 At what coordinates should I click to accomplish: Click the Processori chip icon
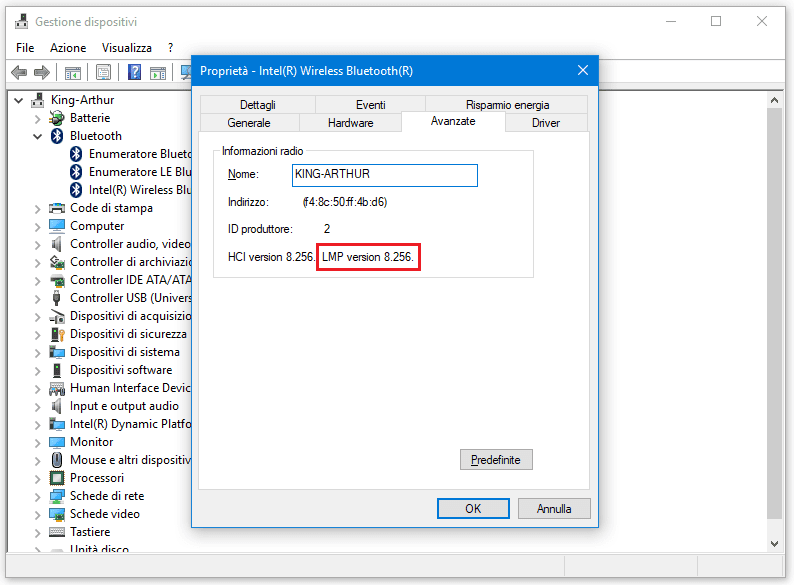pos(57,478)
